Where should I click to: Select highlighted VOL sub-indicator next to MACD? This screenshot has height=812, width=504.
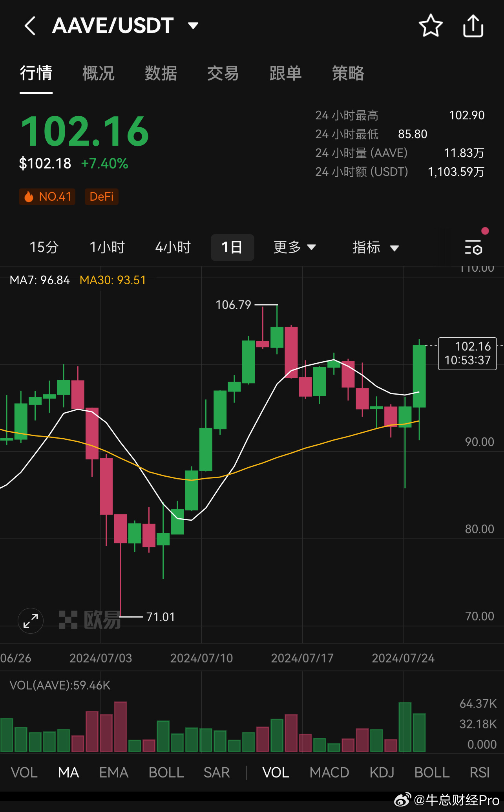276,772
